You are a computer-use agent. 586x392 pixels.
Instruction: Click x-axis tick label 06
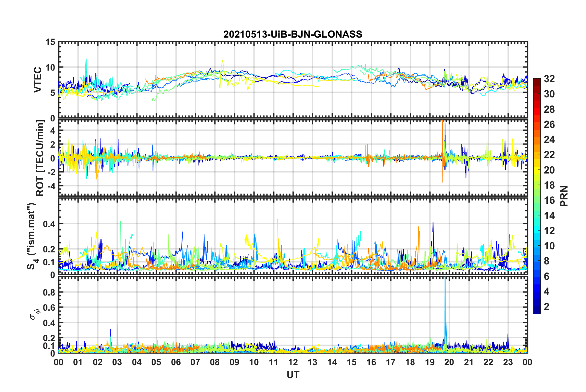(176, 362)
